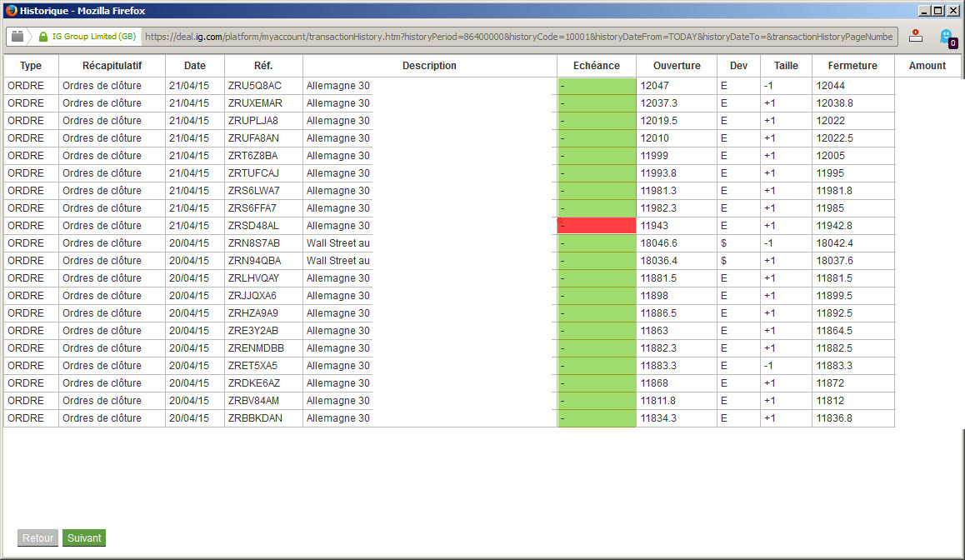Click opening price 12047
The height and width of the screenshot is (560, 965).
pyautogui.click(x=654, y=86)
